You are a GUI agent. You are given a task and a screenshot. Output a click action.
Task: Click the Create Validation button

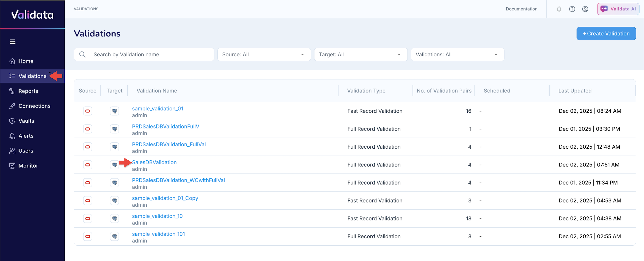tap(606, 33)
